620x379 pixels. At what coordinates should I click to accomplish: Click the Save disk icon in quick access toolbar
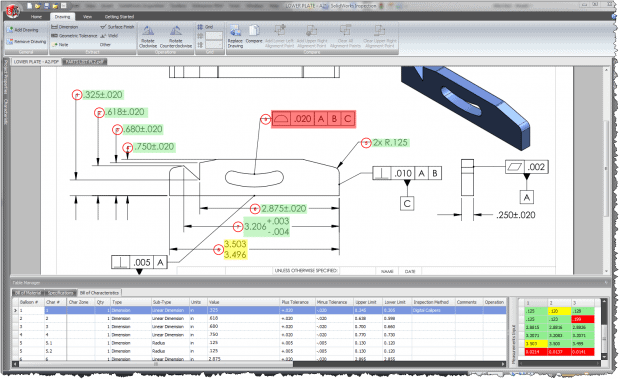click(46, 6)
